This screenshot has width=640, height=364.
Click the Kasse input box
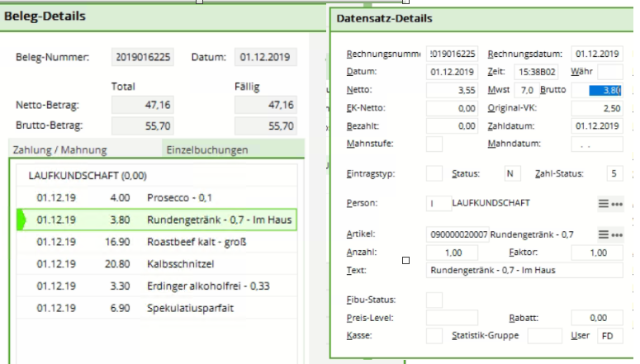click(x=434, y=336)
